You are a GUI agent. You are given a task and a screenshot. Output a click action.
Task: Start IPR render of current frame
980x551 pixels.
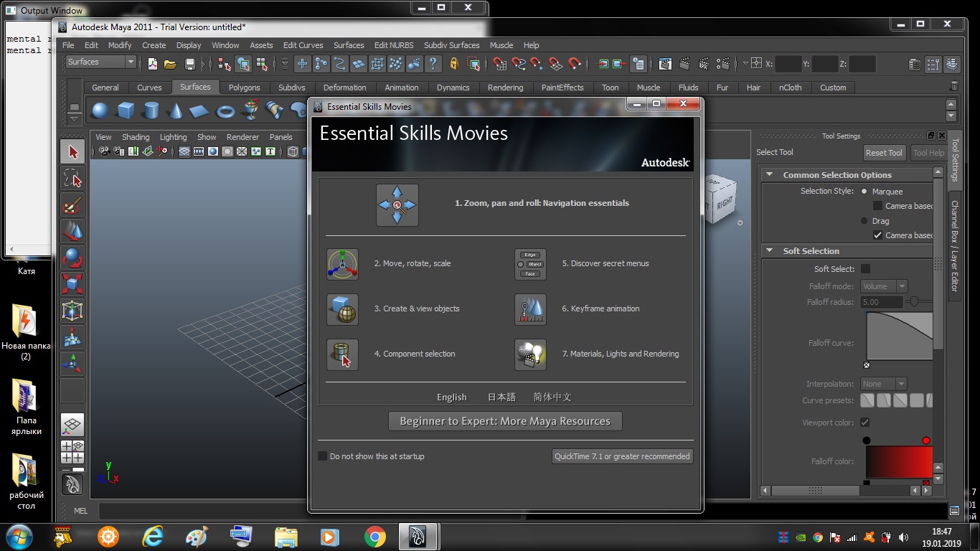[x=703, y=64]
